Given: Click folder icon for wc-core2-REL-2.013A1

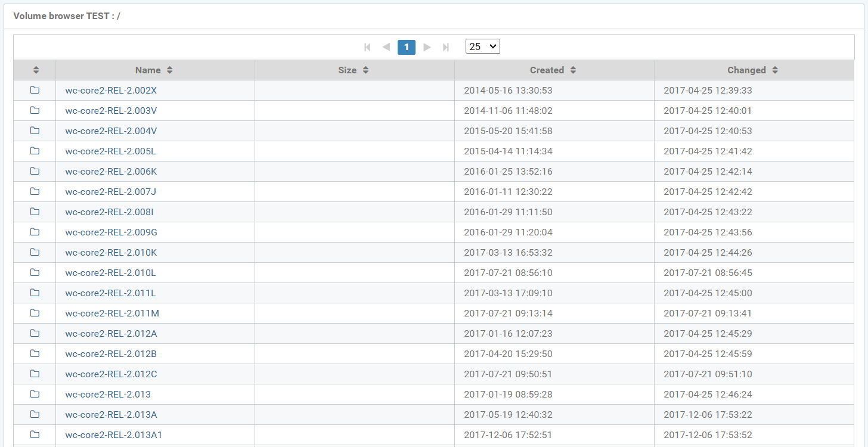Looking at the screenshot, I should point(35,435).
